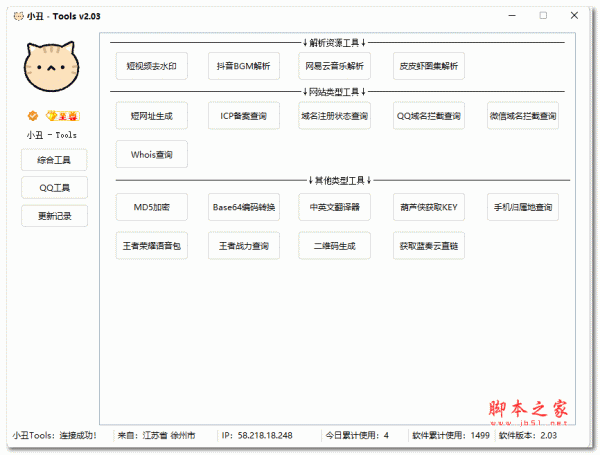Open the 短网址生成 tool
600x455 pixels.
[x=152, y=116]
